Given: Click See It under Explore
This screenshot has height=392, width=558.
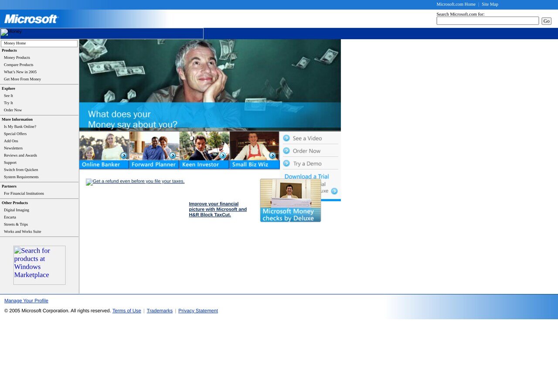Looking at the screenshot, I should point(9,96).
